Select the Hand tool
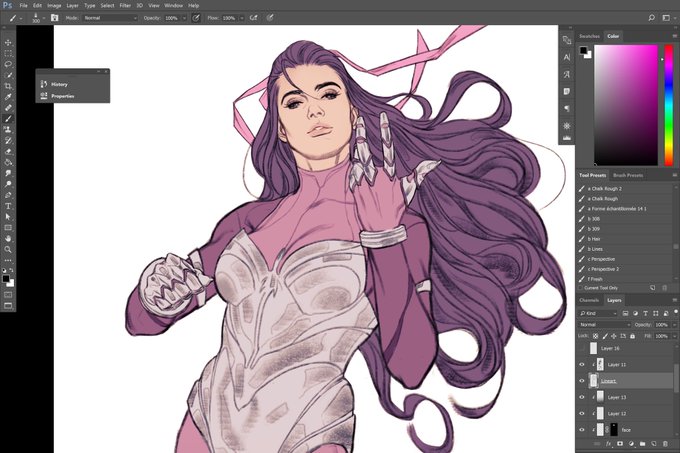This screenshot has height=453, width=680. (x=8, y=238)
